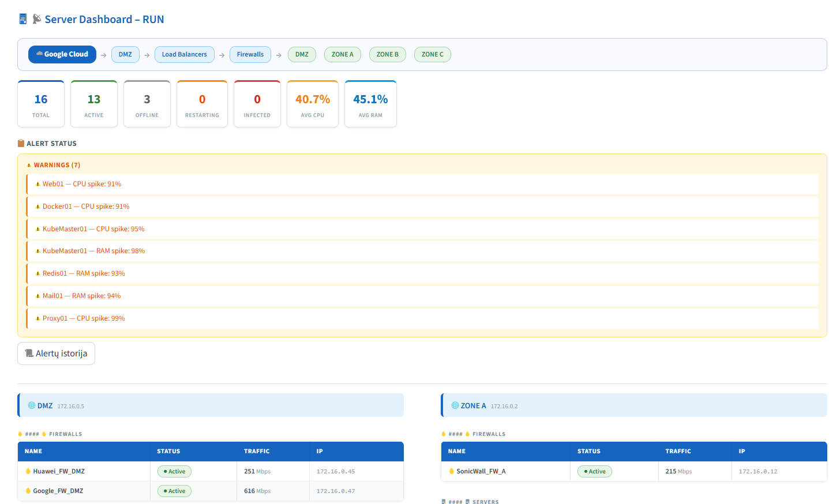Click KubeMaster01 — RAM spike: 98% alert
This screenshot has width=829, height=504.
pos(422,251)
